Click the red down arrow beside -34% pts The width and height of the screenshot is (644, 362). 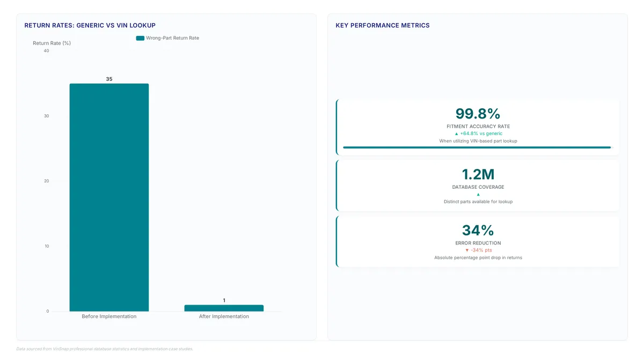pos(467,250)
